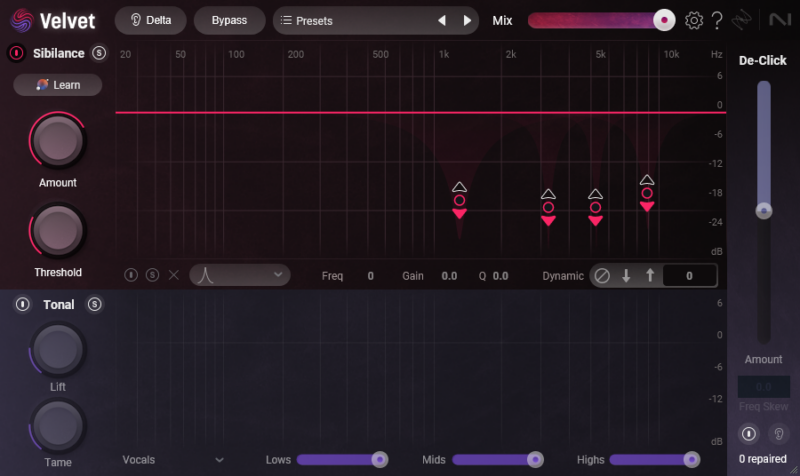The image size is (800, 476).
Task: Open settings gear icon
Action: (x=694, y=20)
